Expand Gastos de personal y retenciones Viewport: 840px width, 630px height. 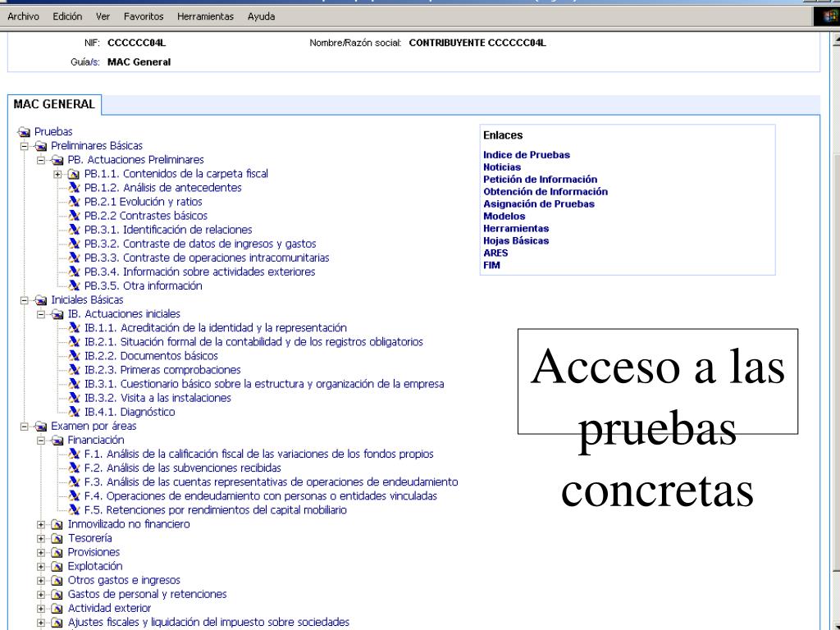point(41,595)
